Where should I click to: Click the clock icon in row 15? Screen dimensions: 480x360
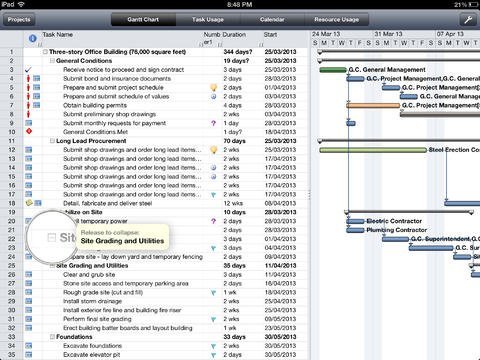tap(214, 177)
